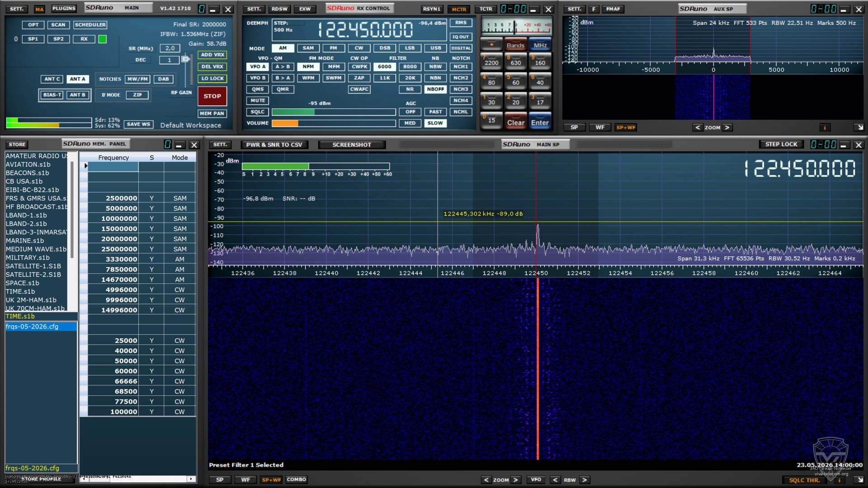Switch to USB mode
The height and width of the screenshot is (488, 868).
(435, 48)
